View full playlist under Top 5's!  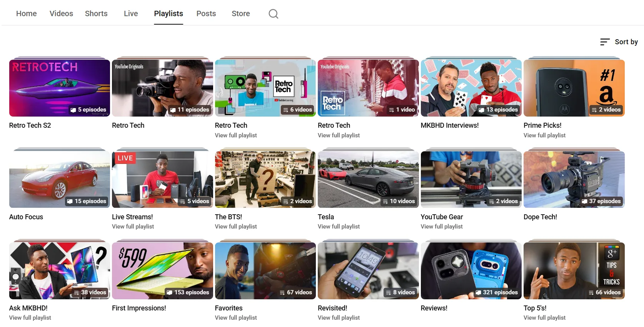point(544,318)
